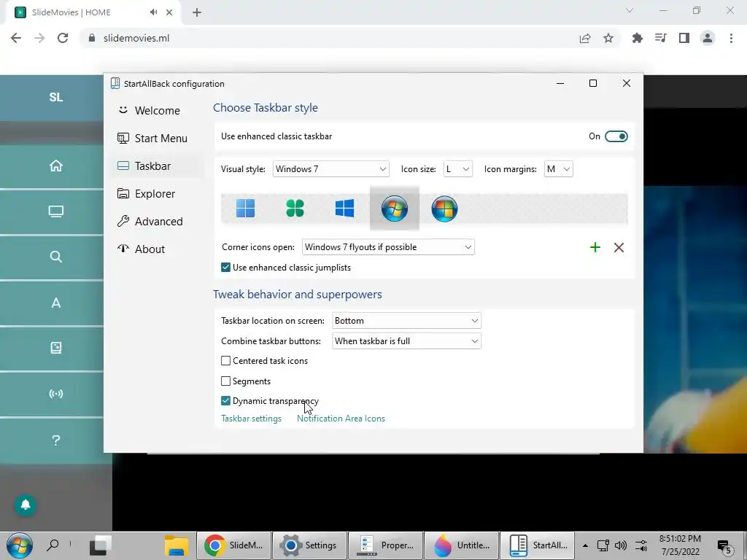Open taskbar search magnifier

53,545
